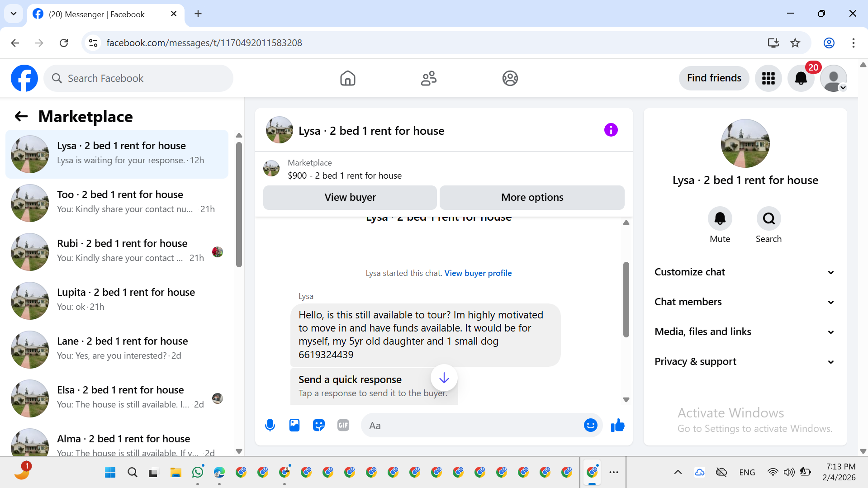Mute the conversation bell icon

coord(720,219)
